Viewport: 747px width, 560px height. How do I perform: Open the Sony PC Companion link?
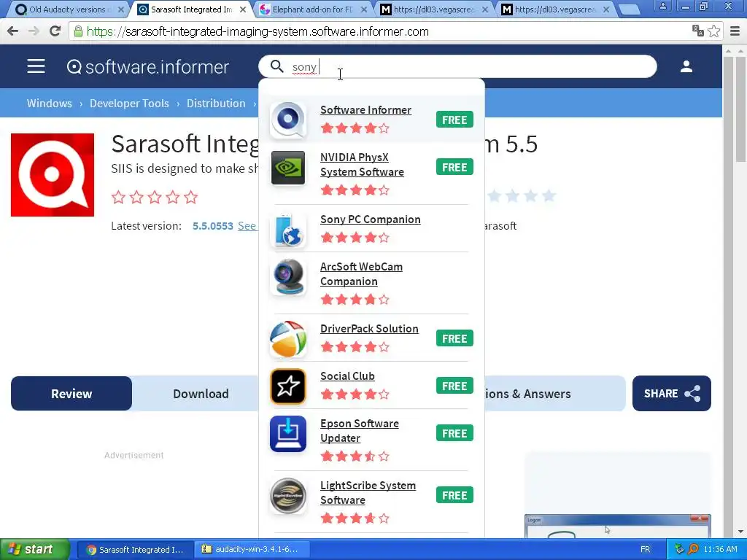(x=370, y=219)
